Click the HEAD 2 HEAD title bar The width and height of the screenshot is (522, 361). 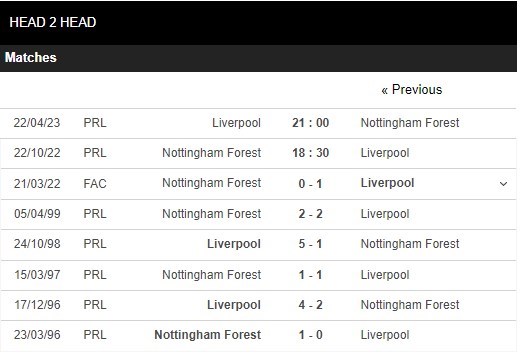[258, 23]
